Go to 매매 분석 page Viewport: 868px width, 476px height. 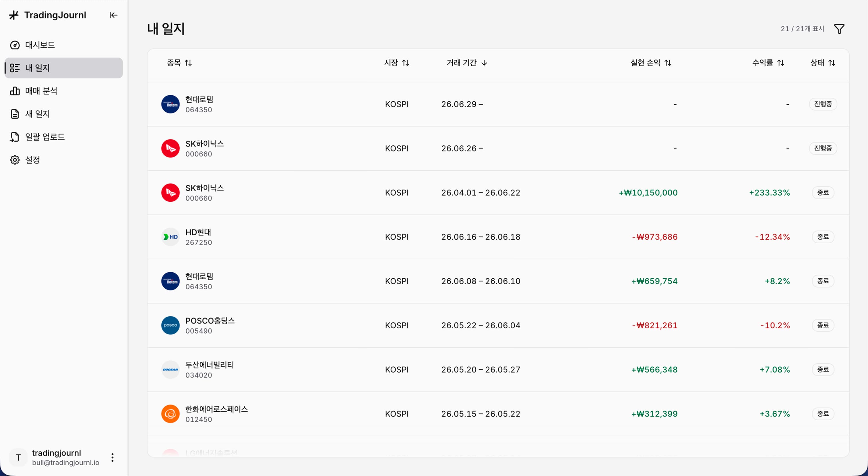click(x=64, y=91)
